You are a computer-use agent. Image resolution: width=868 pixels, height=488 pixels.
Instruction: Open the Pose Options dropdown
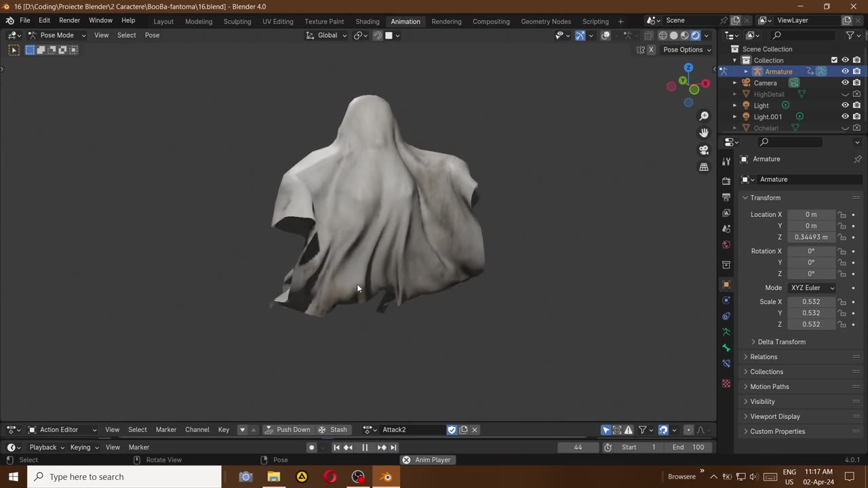687,49
